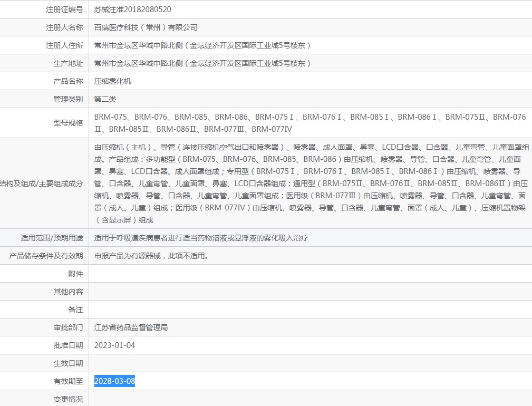
Task: Click the 管理类别 label
Action: click(x=68, y=99)
